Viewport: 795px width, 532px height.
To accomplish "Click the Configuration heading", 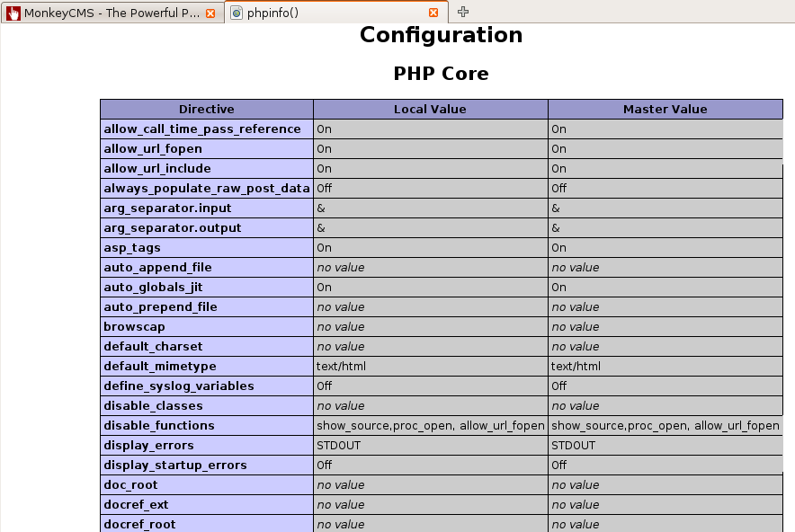I will [441, 34].
